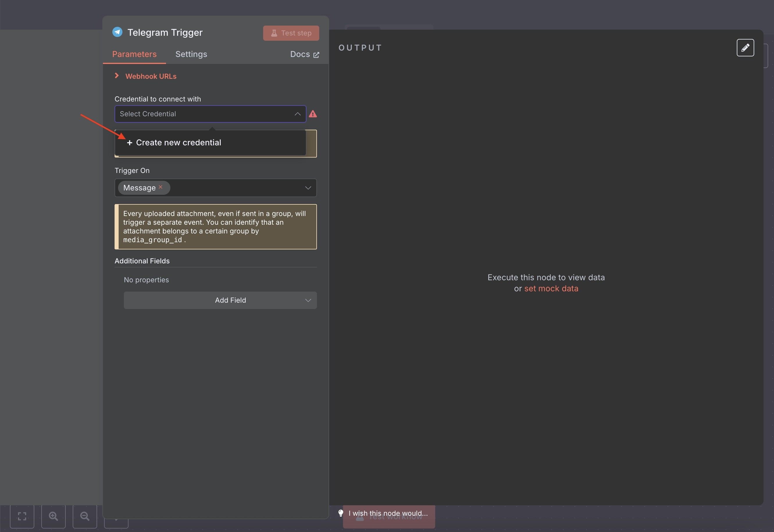The width and height of the screenshot is (774, 532).
Task: Click the No properties text
Action: [x=146, y=280]
